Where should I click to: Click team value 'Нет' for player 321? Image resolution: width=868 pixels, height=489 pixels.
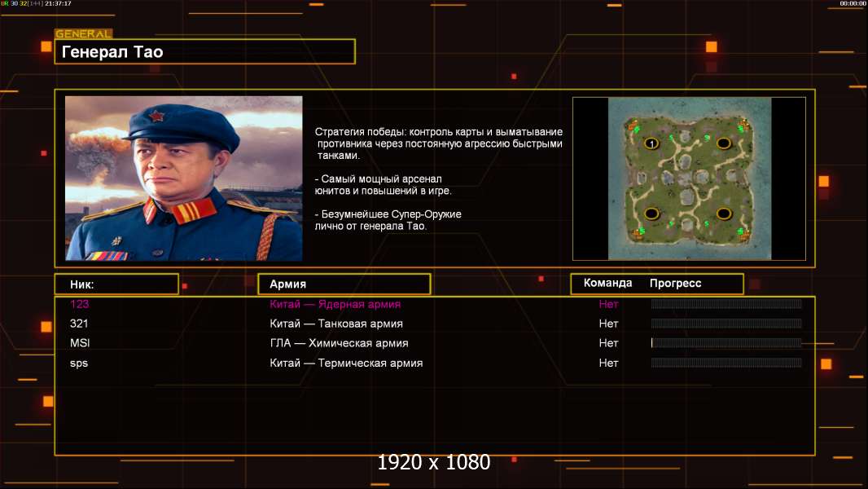point(608,324)
